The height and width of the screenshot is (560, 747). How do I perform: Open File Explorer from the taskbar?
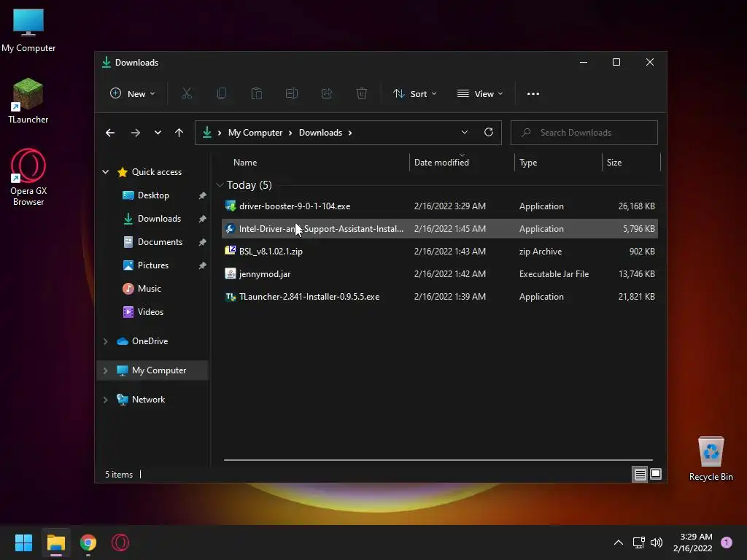(x=56, y=542)
